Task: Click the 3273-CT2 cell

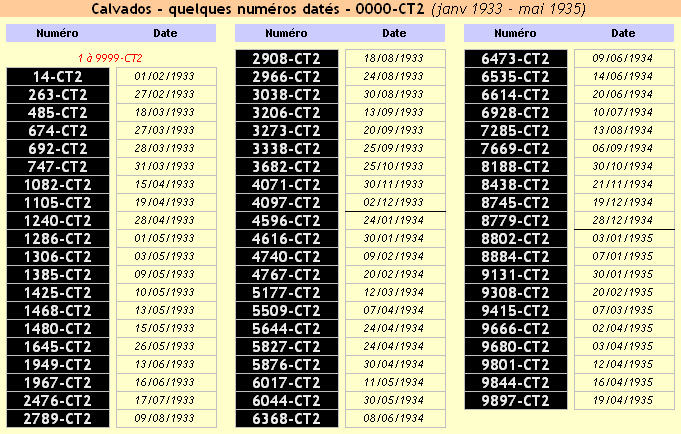Action: pyautogui.click(x=287, y=131)
